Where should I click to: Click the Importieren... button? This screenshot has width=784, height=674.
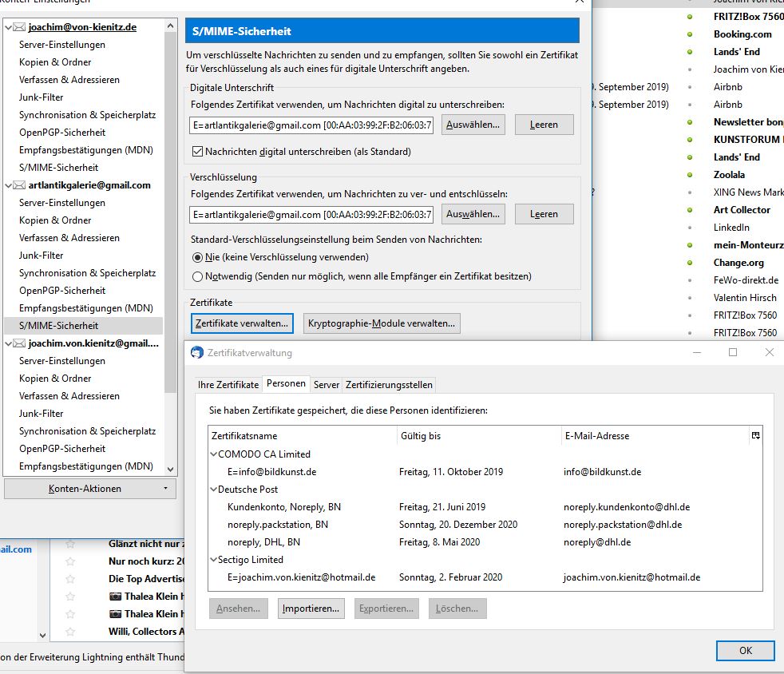click(x=311, y=609)
